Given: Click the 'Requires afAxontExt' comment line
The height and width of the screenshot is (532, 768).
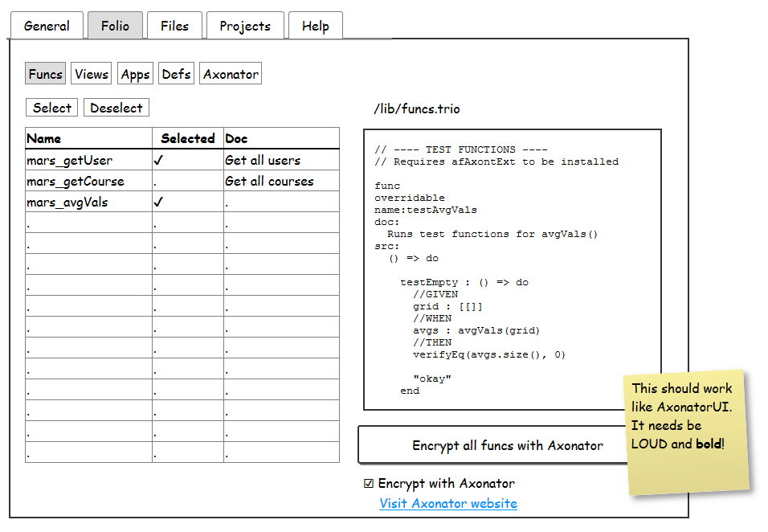Looking at the screenshot, I should (x=496, y=162).
